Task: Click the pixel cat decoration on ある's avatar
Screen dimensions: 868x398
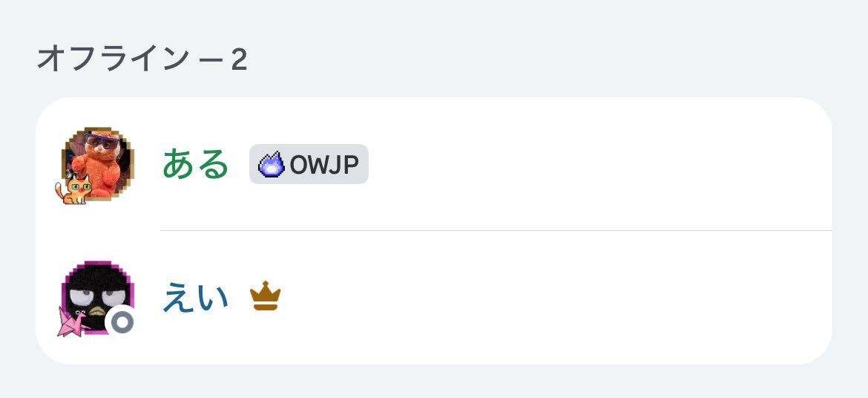Action: 73,189
